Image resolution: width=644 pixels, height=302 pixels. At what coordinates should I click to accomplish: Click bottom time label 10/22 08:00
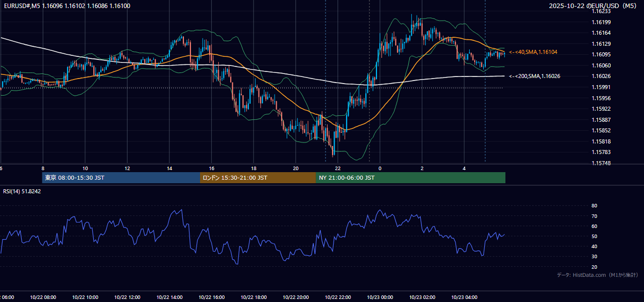click(43, 297)
